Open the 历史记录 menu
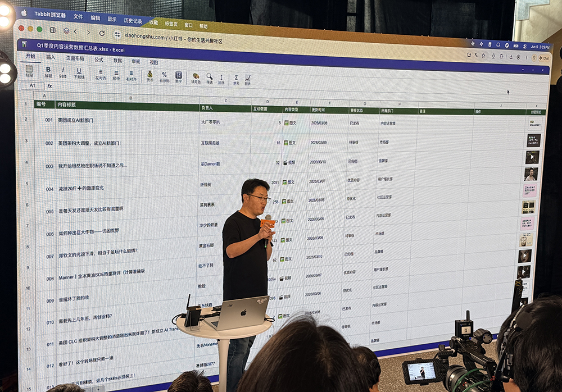Viewport: 562px width, 392px height. coord(133,20)
